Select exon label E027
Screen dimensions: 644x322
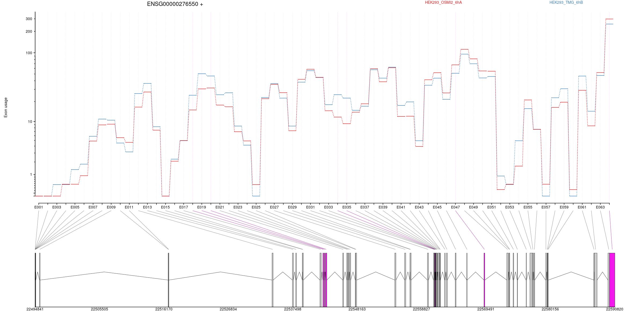pyautogui.click(x=274, y=207)
